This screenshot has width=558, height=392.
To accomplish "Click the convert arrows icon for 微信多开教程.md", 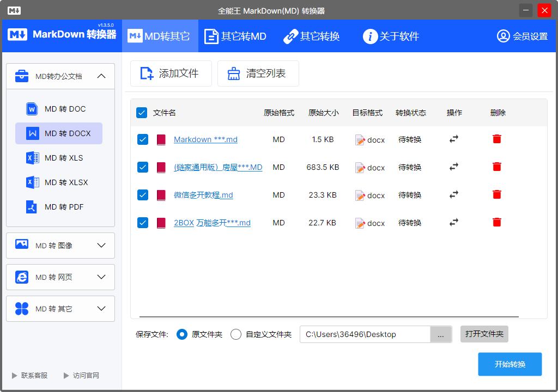I will [454, 194].
